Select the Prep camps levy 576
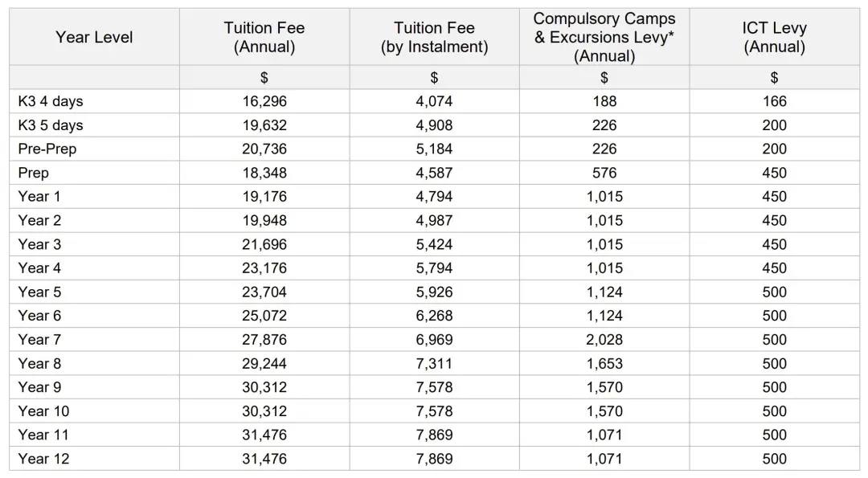This screenshot has height=478, width=868. click(604, 173)
